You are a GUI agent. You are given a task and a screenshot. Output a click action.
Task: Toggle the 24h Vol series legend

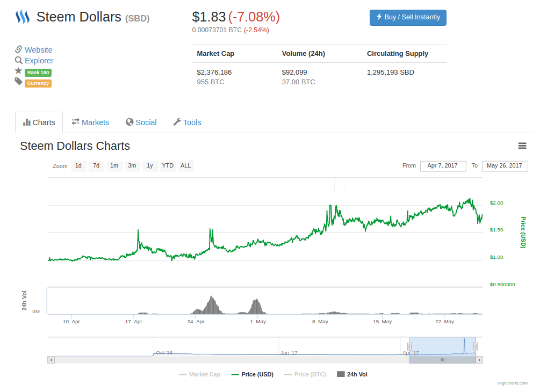[x=352, y=374]
